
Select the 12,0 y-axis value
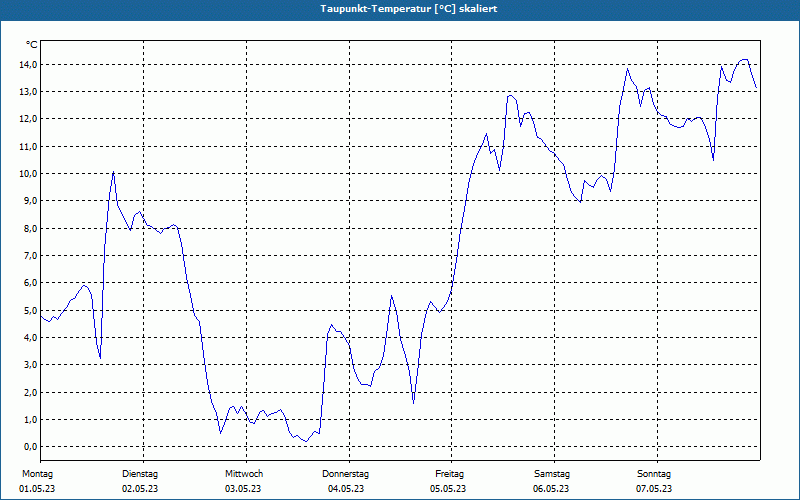pos(28,119)
